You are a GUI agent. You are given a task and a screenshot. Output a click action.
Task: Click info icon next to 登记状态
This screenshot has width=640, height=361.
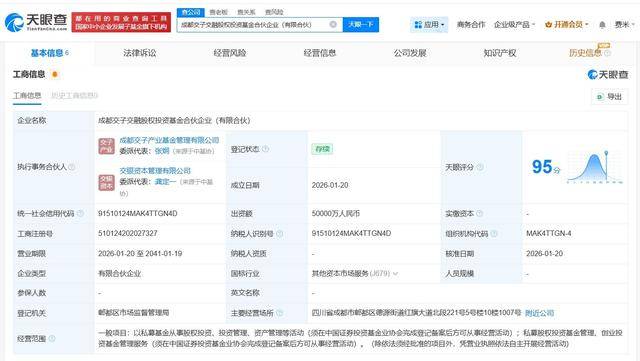[265, 149]
